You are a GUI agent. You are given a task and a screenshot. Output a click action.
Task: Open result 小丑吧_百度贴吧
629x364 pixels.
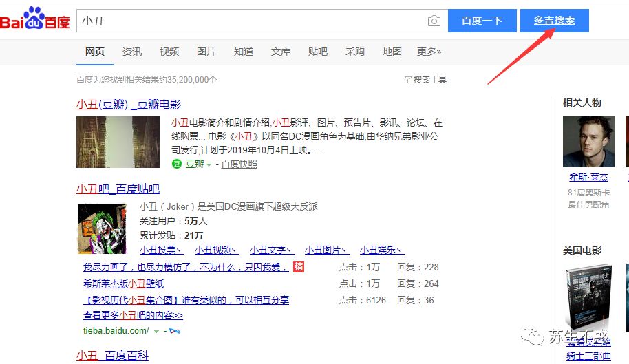(118, 189)
